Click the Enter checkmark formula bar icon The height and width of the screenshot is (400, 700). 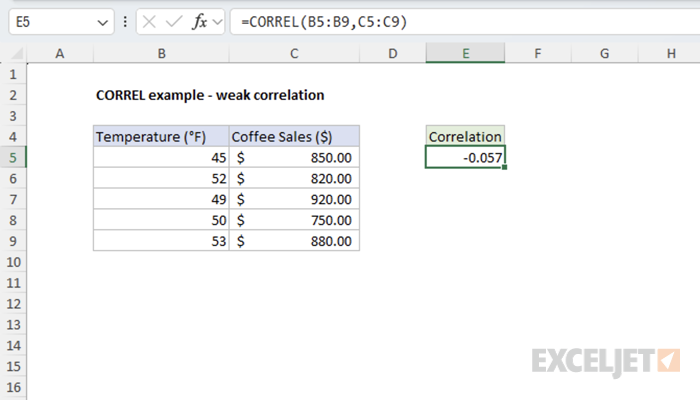174,21
